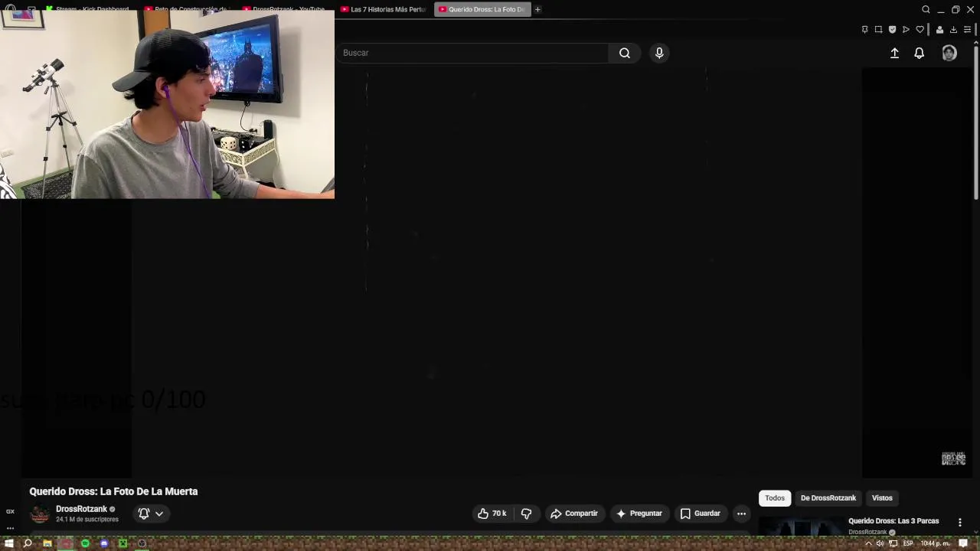The width and height of the screenshot is (980, 551).
Task: Focus the Buscar search field
Action: pos(474,53)
